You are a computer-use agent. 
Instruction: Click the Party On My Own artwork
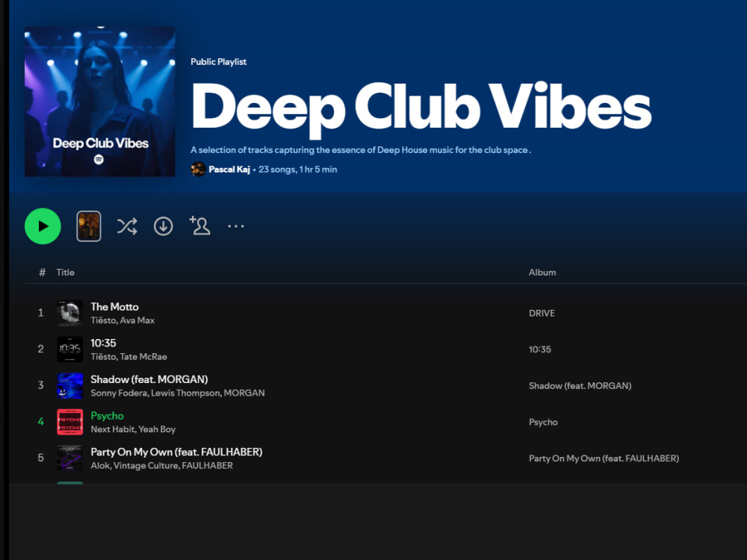point(70,458)
